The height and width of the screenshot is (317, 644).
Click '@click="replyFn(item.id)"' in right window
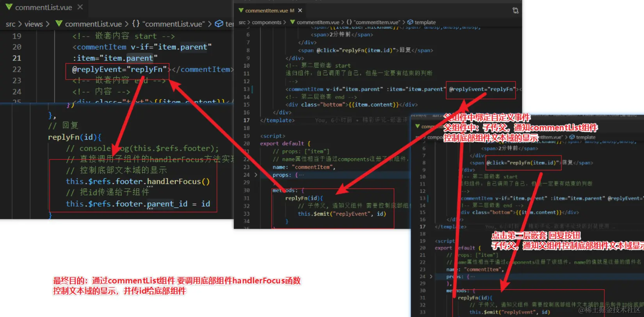pos(523,163)
